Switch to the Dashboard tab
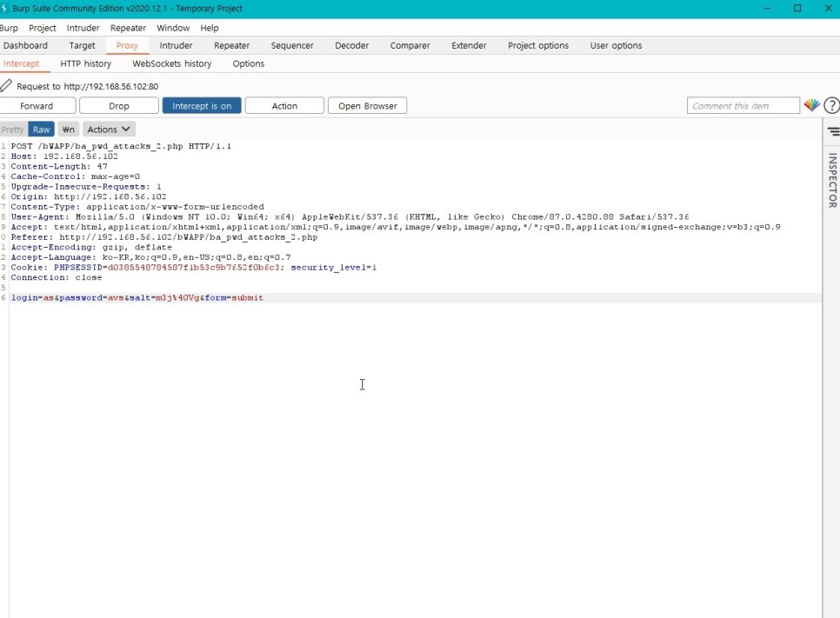 (25, 45)
